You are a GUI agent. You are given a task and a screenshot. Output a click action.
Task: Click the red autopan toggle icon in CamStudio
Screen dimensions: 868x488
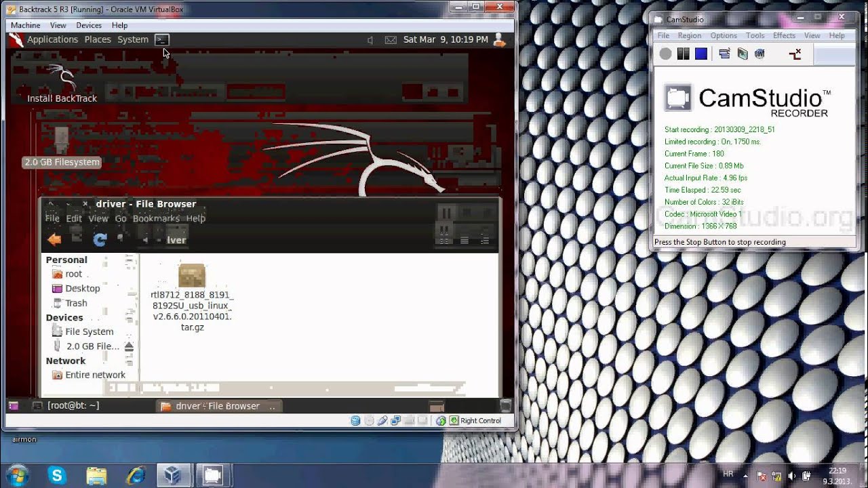pyautogui.click(x=795, y=54)
